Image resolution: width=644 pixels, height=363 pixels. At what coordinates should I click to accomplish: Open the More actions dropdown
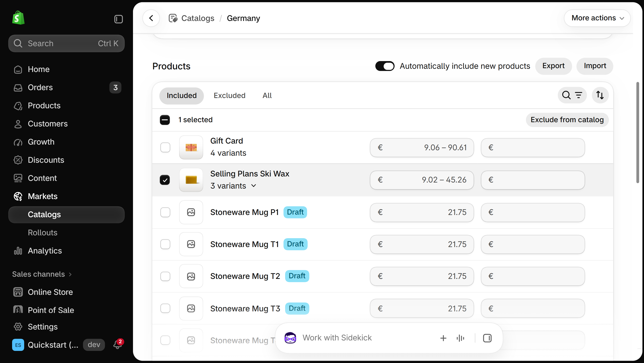tap(597, 18)
